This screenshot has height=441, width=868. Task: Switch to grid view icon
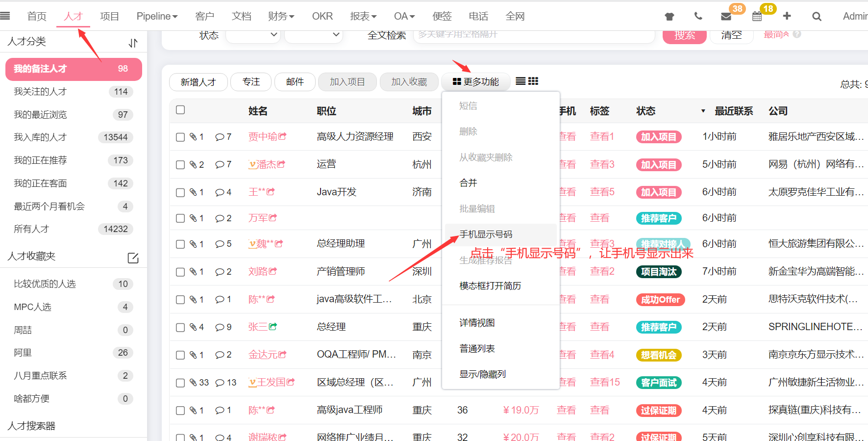pyautogui.click(x=533, y=81)
